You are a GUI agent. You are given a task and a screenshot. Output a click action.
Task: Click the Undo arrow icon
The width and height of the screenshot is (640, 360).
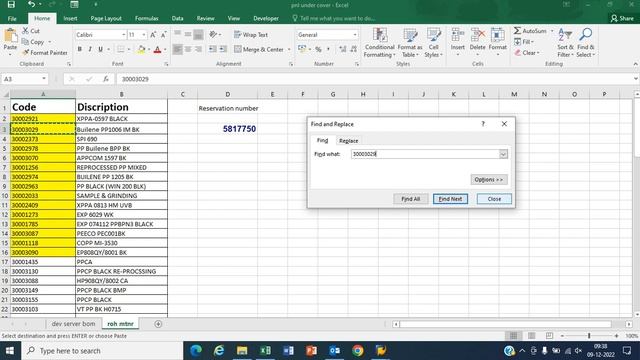(x=31, y=4)
